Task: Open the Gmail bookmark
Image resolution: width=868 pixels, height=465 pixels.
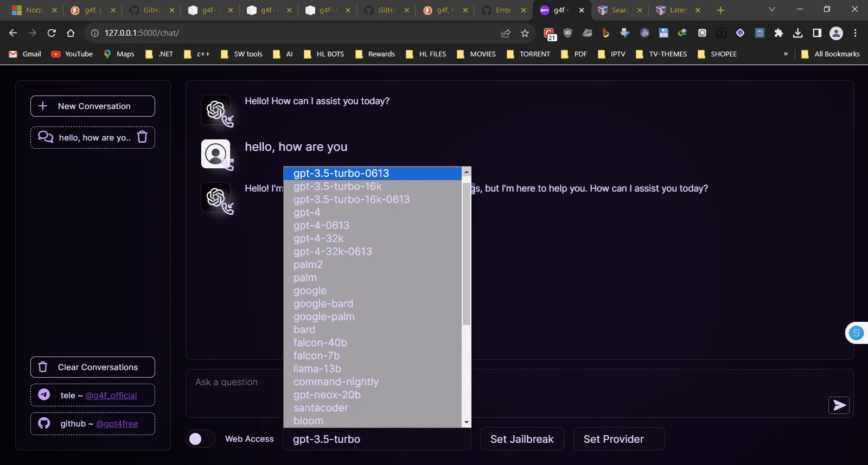Action: click(x=25, y=54)
